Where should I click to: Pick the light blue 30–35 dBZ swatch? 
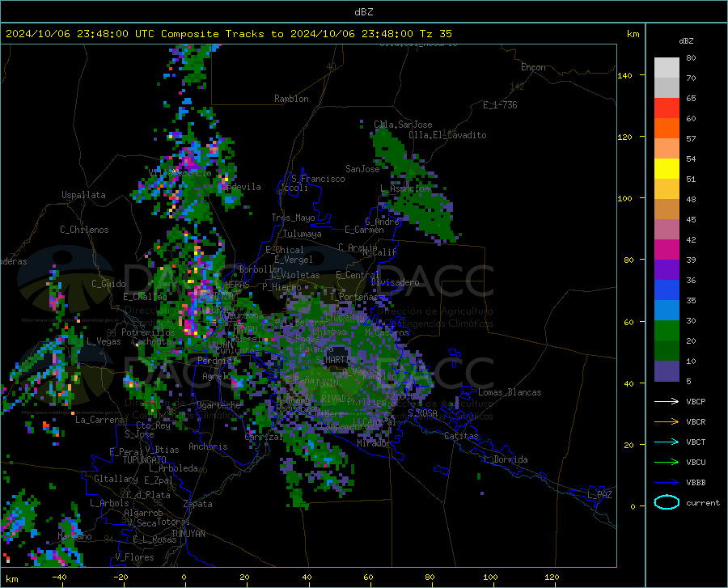click(x=667, y=311)
